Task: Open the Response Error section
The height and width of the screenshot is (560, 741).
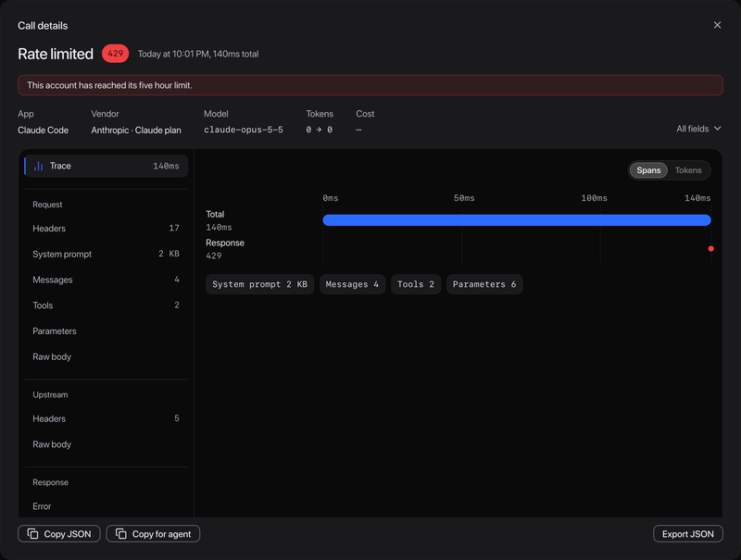Action: [106, 506]
